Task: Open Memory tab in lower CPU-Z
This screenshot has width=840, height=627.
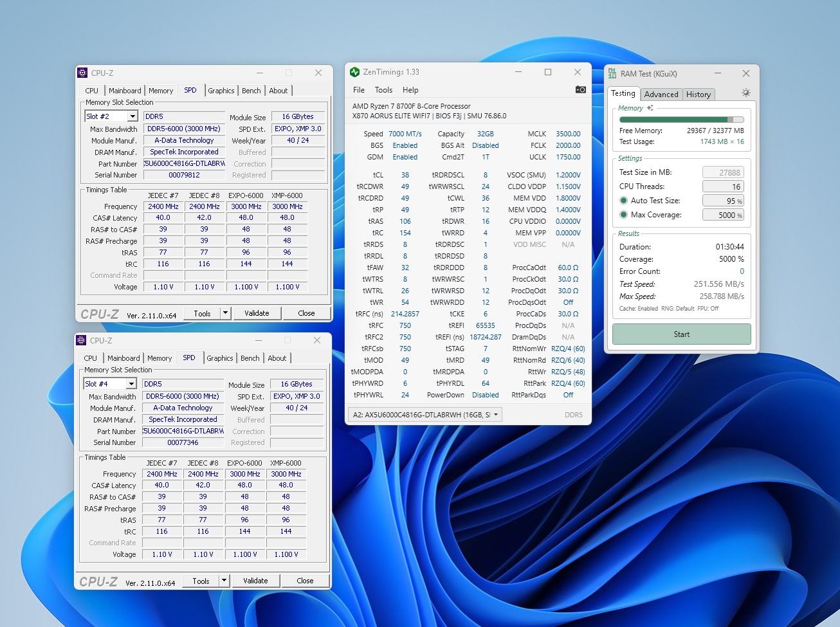Action: pyautogui.click(x=160, y=358)
